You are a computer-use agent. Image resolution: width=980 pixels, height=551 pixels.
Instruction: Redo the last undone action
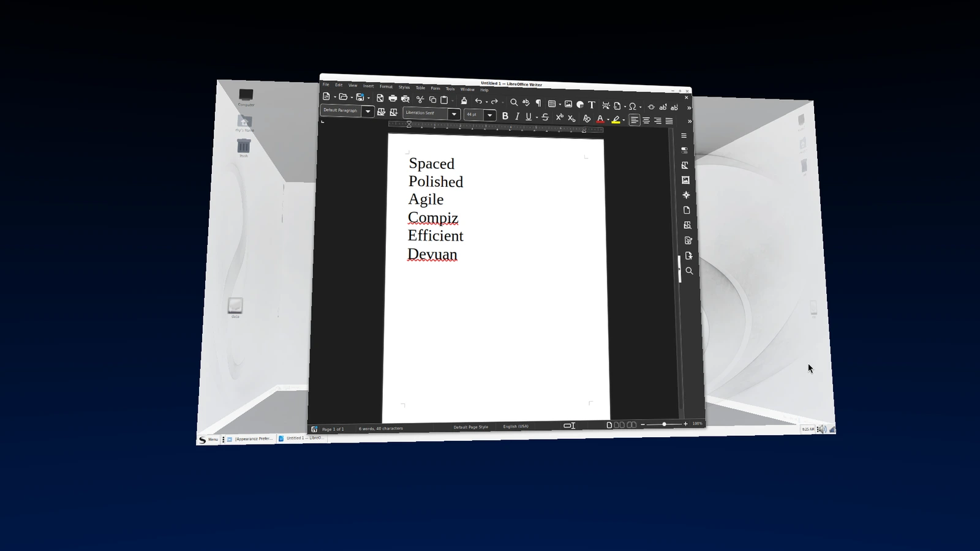494,102
